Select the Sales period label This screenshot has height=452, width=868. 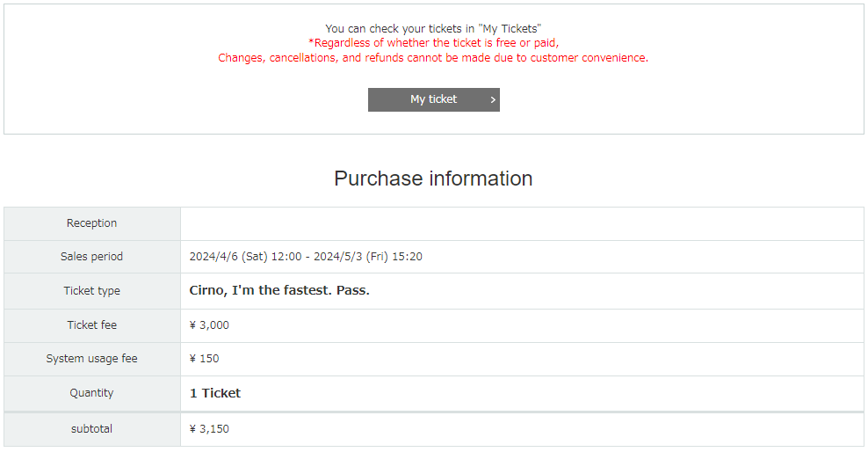click(92, 257)
